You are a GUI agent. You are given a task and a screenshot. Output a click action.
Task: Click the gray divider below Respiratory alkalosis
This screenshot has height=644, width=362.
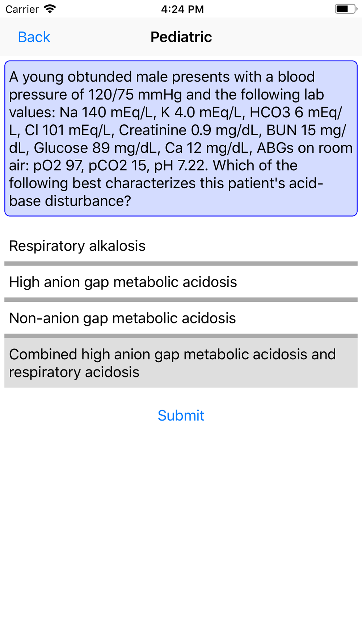coord(181,264)
